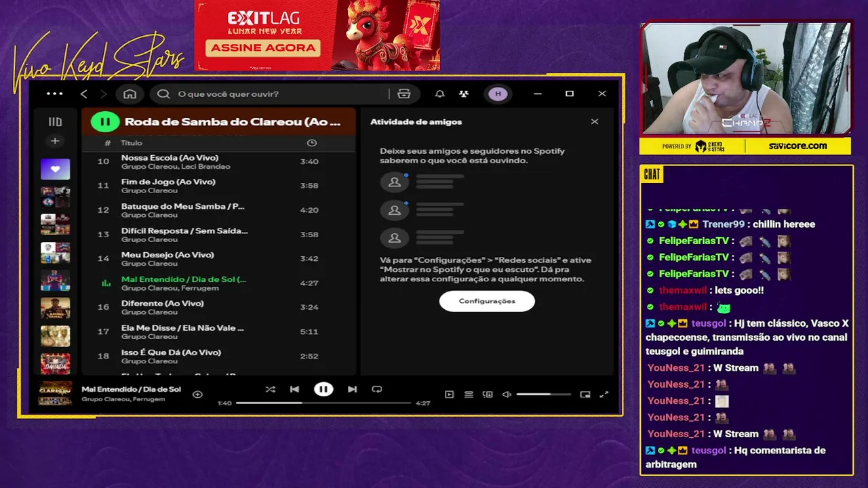Open the miniplayer icon

click(585, 394)
